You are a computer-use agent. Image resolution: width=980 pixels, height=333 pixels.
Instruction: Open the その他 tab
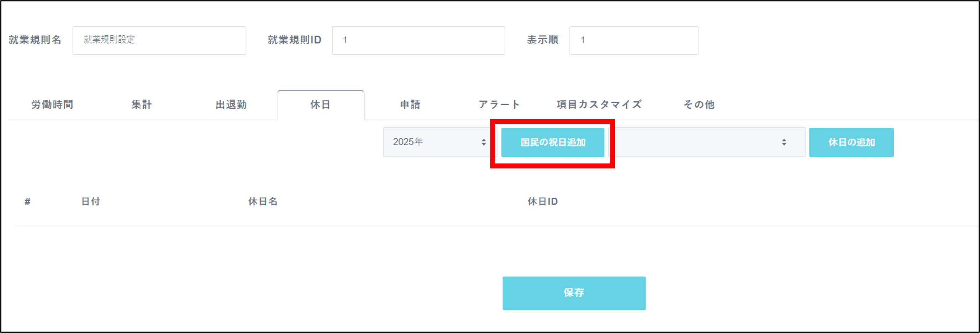pyautogui.click(x=699, y=104)
